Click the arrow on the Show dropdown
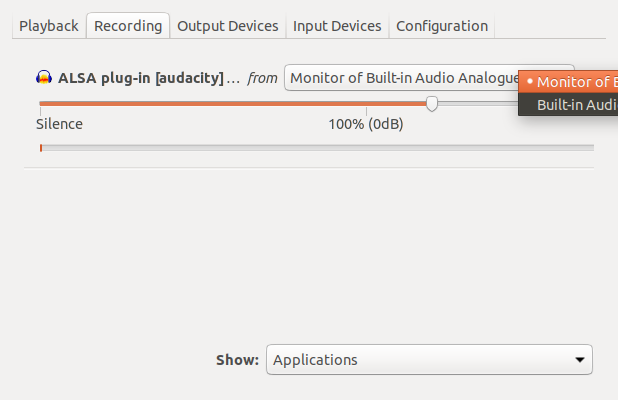 tap(579, 360)
